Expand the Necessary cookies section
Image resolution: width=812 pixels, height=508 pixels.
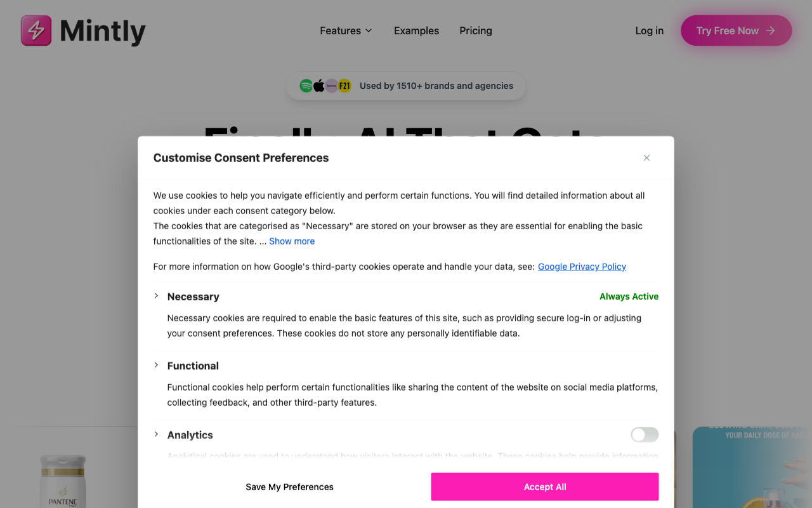[x=156, y=296]
